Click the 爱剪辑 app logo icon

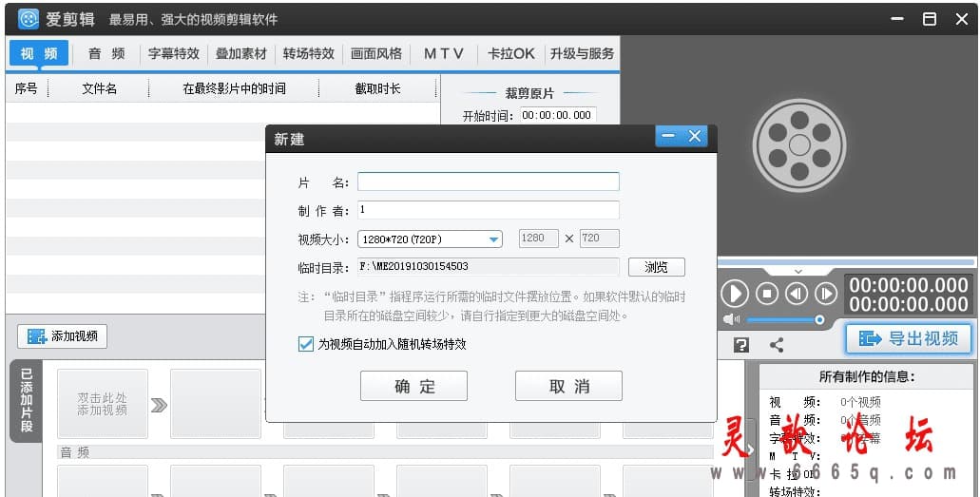tap(29, 19)
